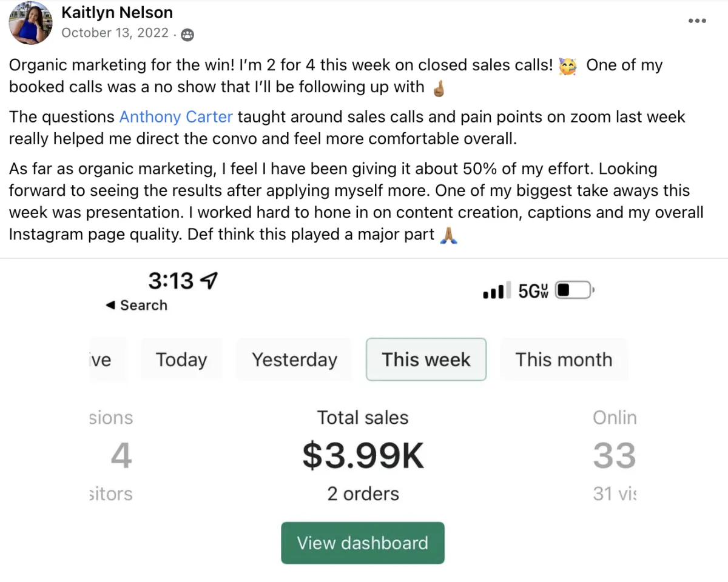The height and width of the screenshot is (582, 728).
Task: Tap the location arrow beside the time
Action: point(209,280)
